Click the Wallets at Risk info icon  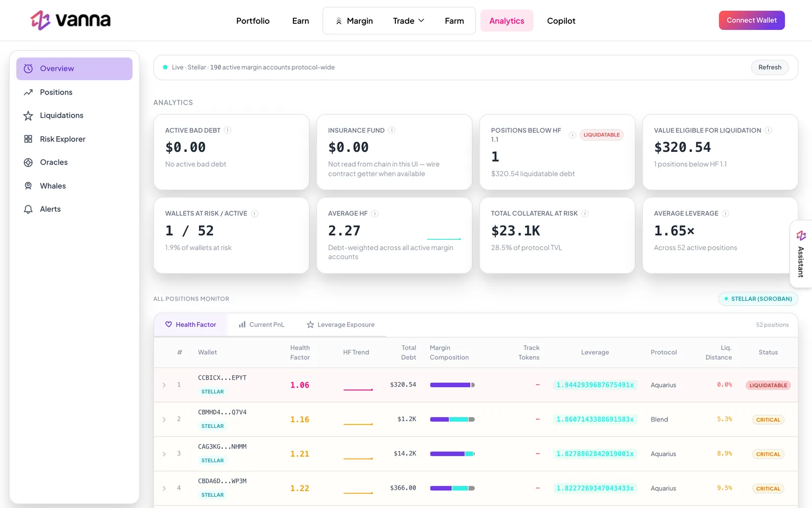(x=255, y=214)
